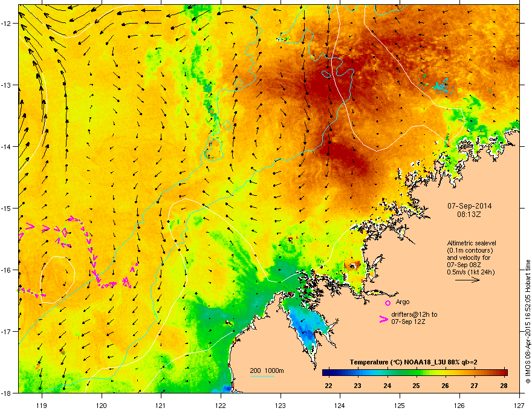This screenshot has width=532, height=411.
Task: Click the latitude axis label -17
Action: tap(7, 331)
